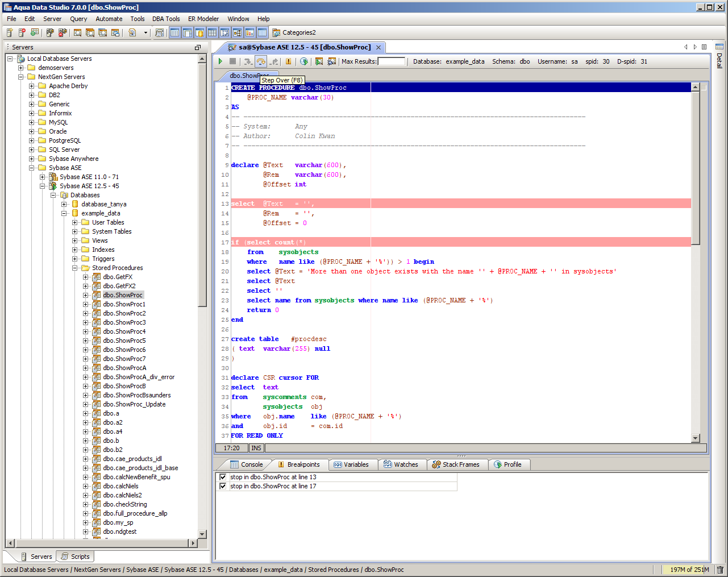This screenshot has height=577, width=728.
Task: Click the Step Over debugger icon
Action: point(261,61)
